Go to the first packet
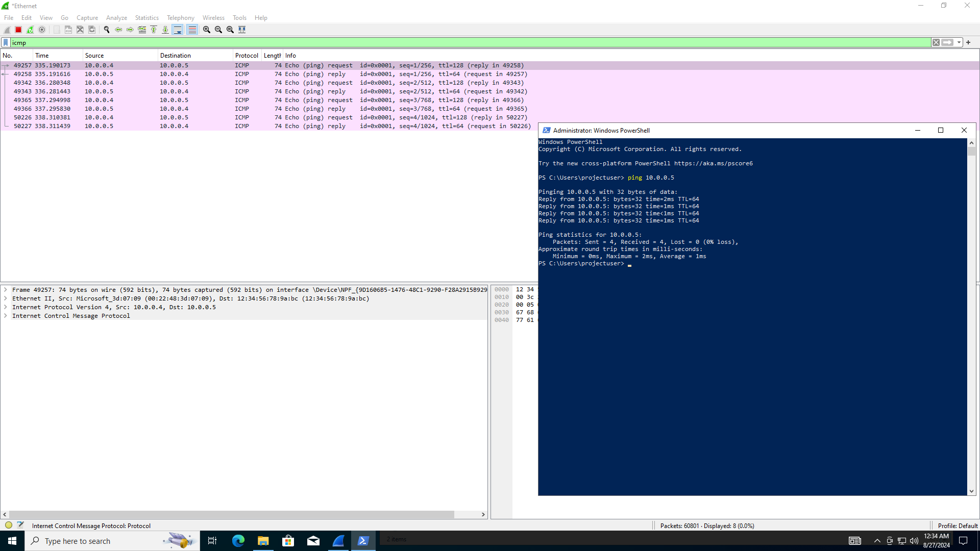980x551 pixels. click(154, 30)
